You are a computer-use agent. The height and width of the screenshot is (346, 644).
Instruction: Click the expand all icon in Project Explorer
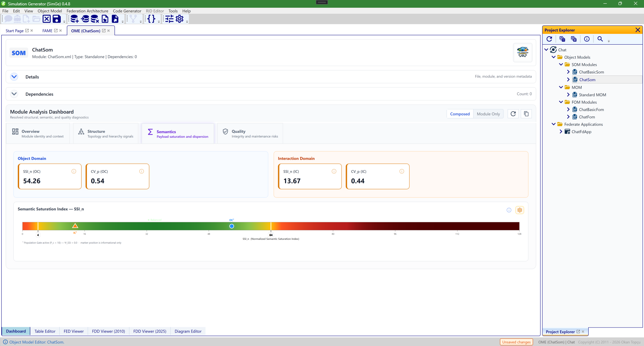click(x=574, y=39)
